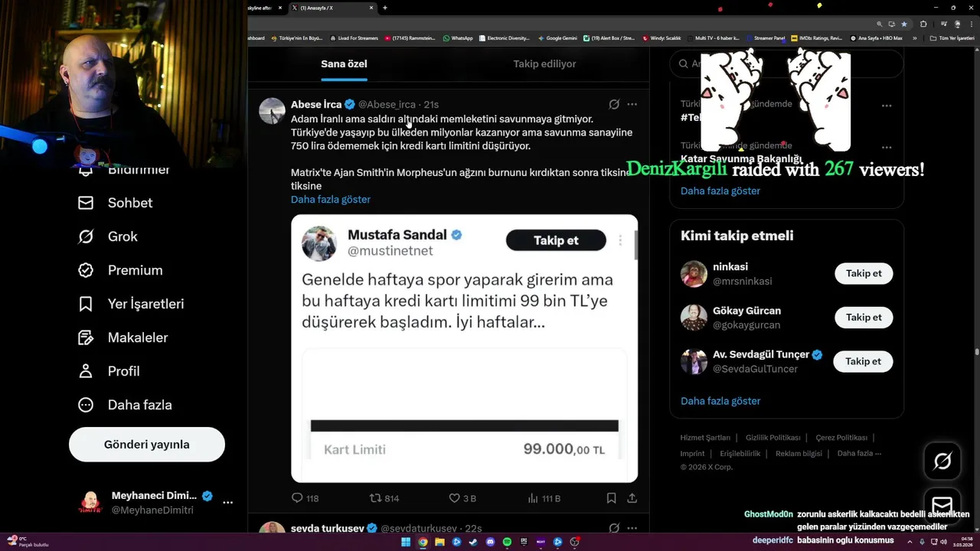Click Takip et on Mustafa Sandal tweet image
The image size is (980, 551).
coord(556,240)
